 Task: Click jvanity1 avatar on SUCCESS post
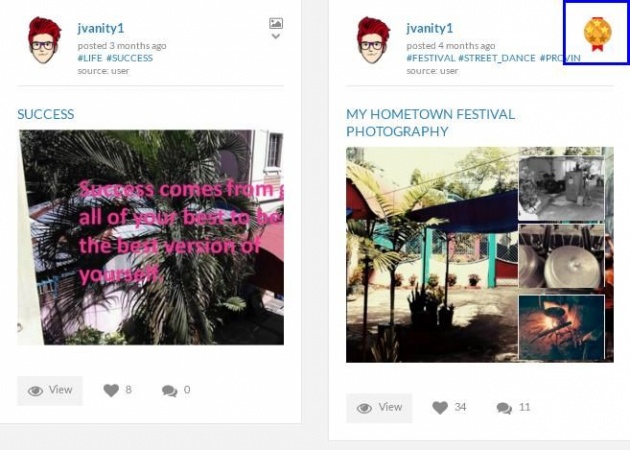pyautogui.click(x=44, y=40)
